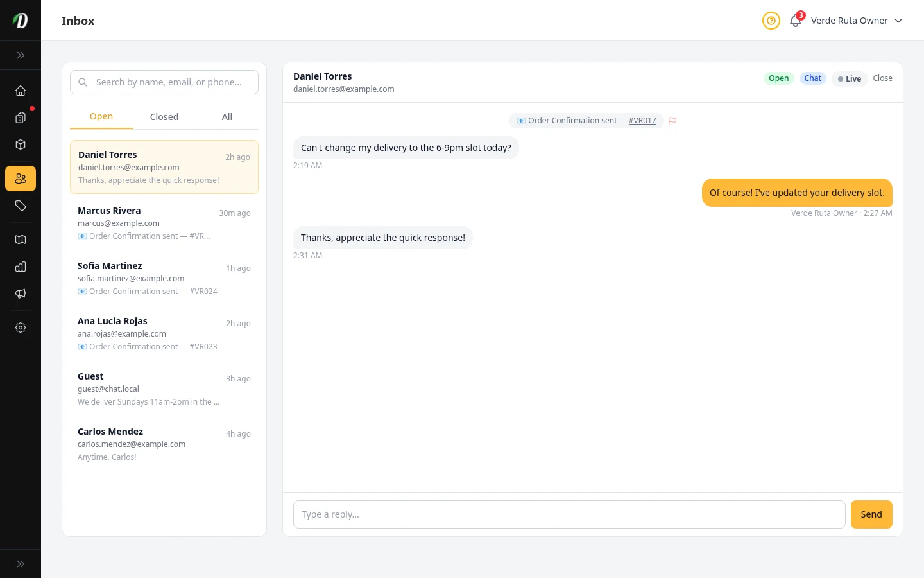Open the orders clipboard icon in sidebar

[21, 118]
